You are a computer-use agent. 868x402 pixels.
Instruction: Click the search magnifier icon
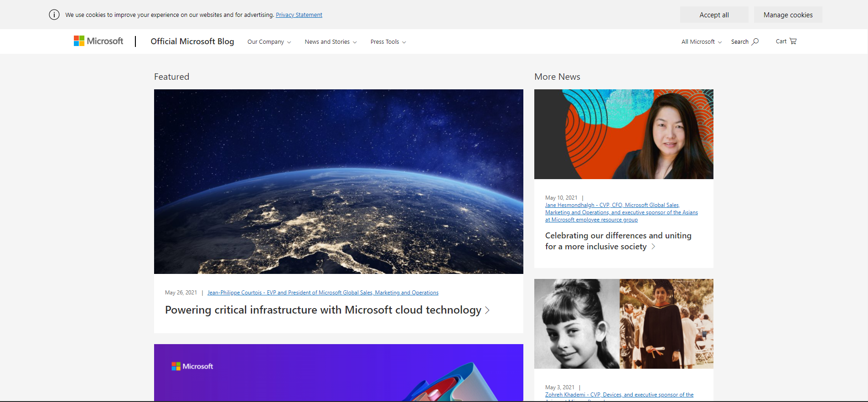755,41
